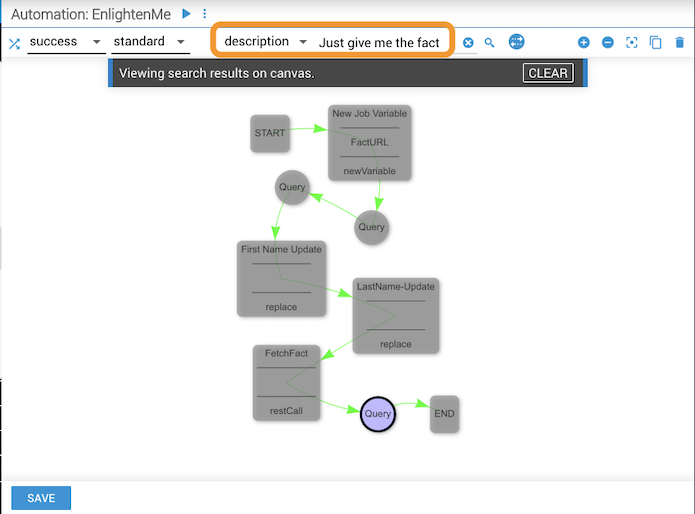Select the END node on canvas
Viewport: 695px width, 514px height.
point(444,414)
